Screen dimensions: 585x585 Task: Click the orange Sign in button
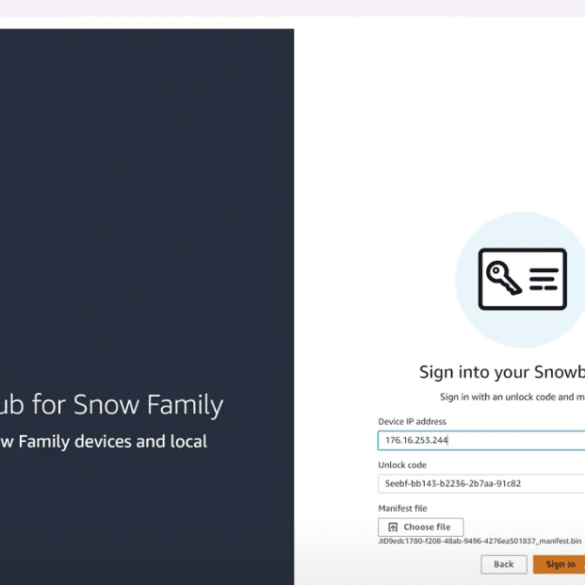[559, 564]
